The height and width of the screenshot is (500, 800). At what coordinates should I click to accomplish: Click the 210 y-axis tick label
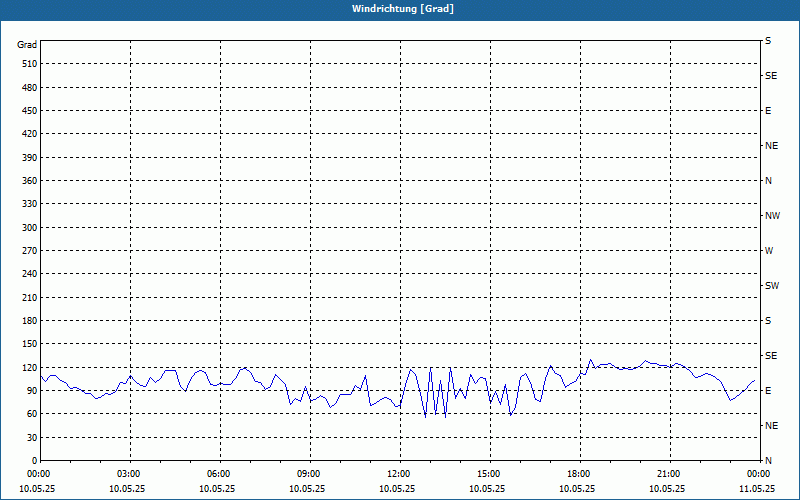pyautogui.click(x=30, y=297)
